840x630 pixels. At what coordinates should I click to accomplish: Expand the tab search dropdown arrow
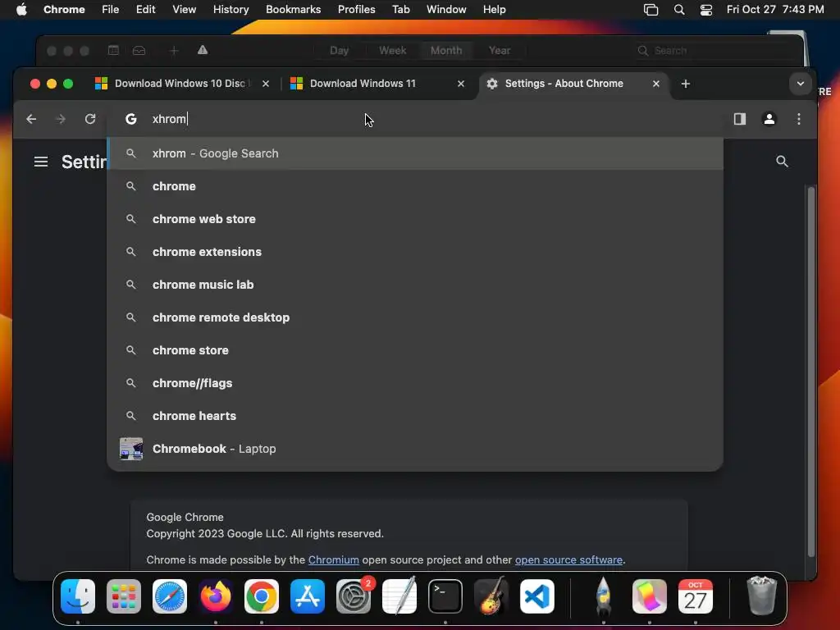click(801, 84)
